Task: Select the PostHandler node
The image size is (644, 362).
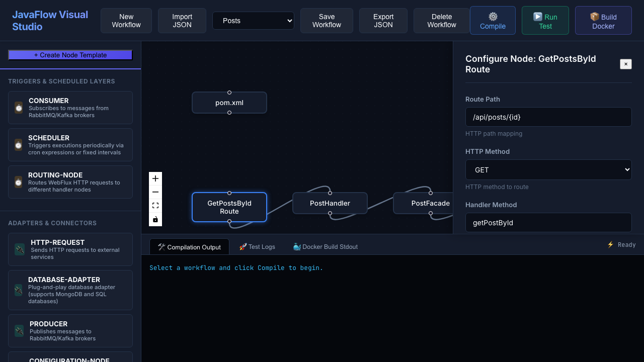Action: click(x=330, y=203)
